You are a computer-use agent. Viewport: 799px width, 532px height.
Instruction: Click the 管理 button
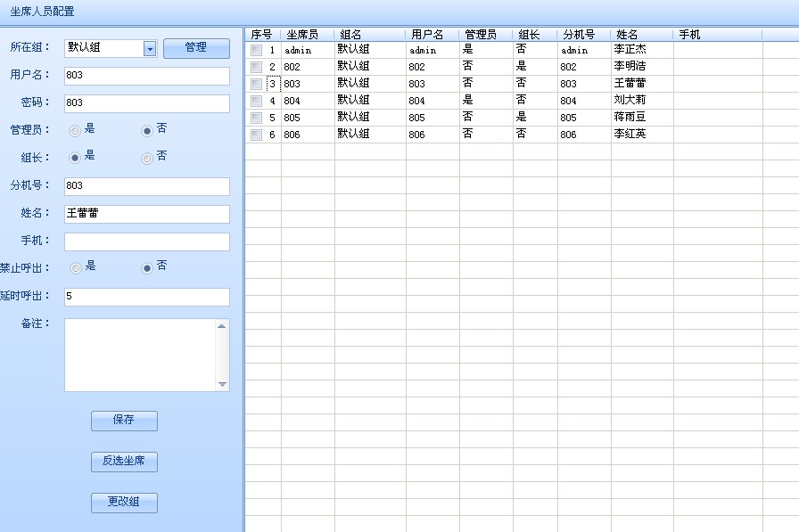pyautogui.click(x=196, y=48)
